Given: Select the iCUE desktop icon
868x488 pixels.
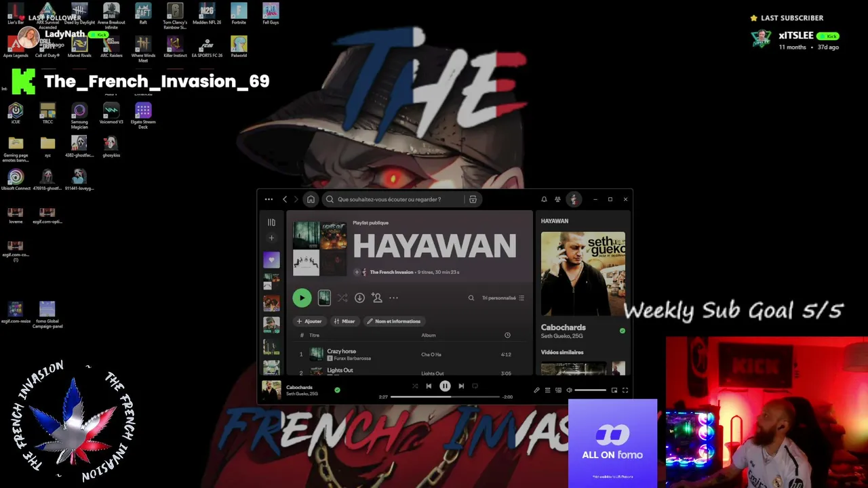Looking at the screenshot, I should point(16,113).
